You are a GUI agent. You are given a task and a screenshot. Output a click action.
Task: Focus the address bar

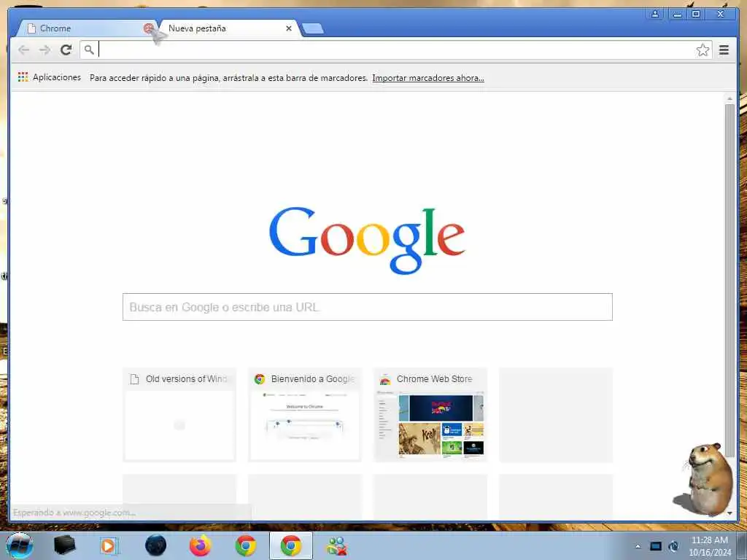point(395,50)
